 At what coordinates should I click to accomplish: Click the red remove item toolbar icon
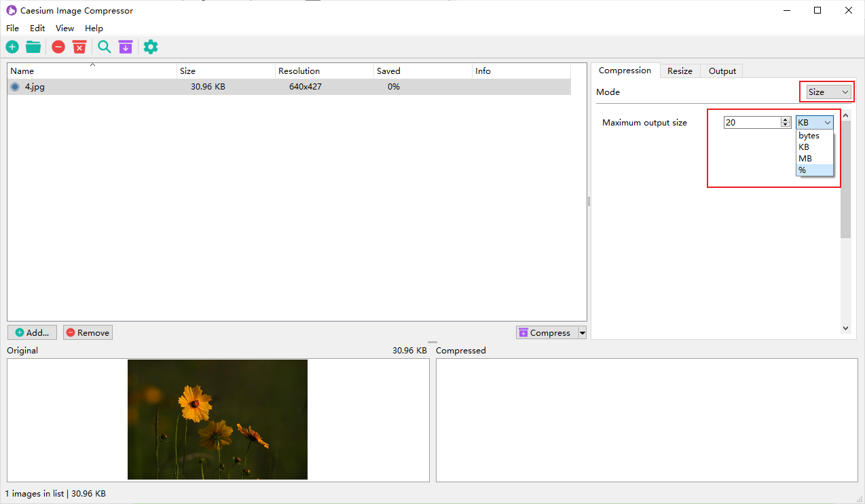[x=58, y=47]
